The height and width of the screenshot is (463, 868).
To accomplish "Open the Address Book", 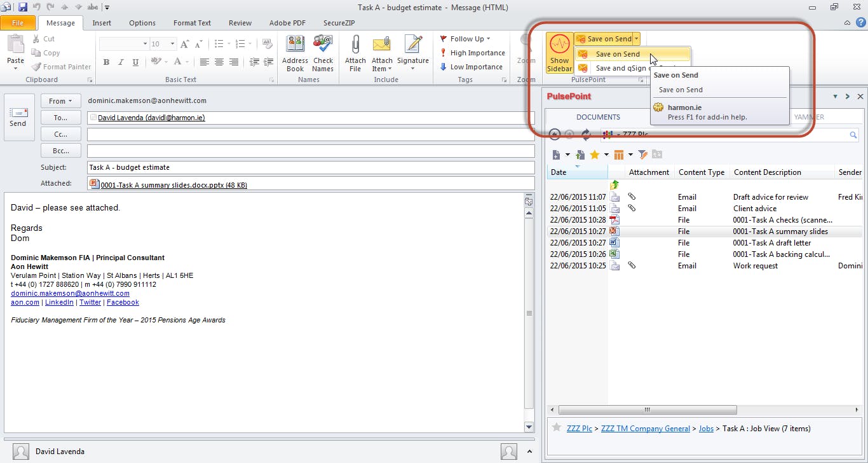I will tap(295, 53).
